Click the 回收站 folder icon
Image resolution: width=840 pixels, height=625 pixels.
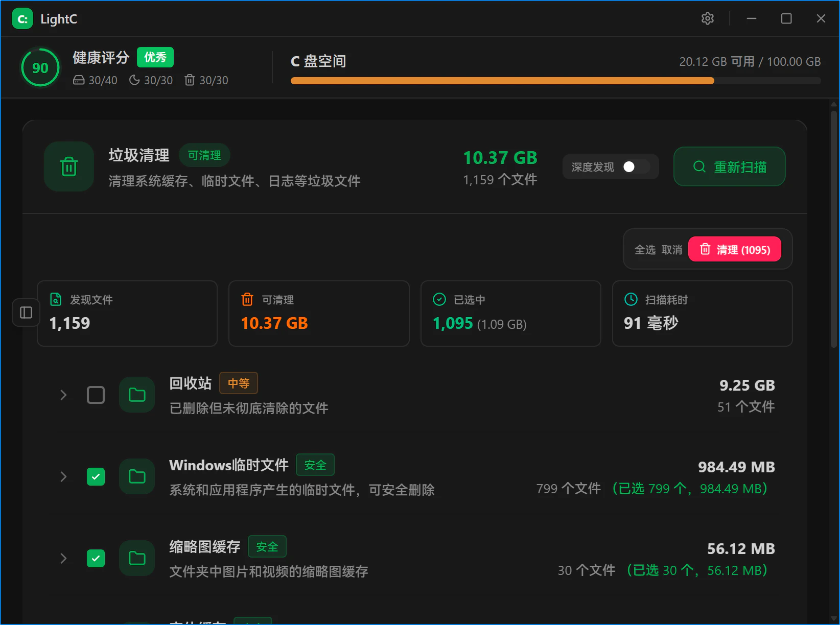point(137,395)
